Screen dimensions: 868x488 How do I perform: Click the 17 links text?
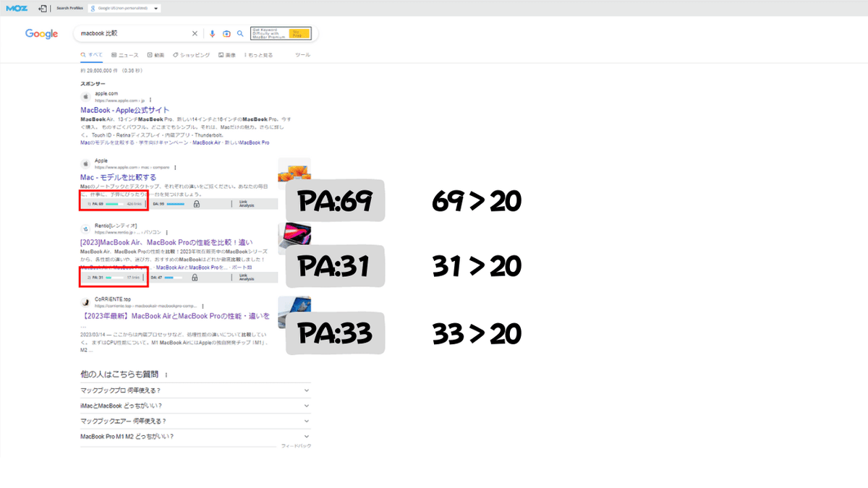[134, 277]
